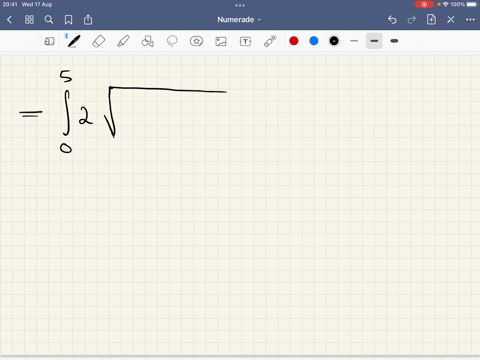Select the Elements sticker tool
Viewport: 480px width, 360px height.
click(196, 41)
